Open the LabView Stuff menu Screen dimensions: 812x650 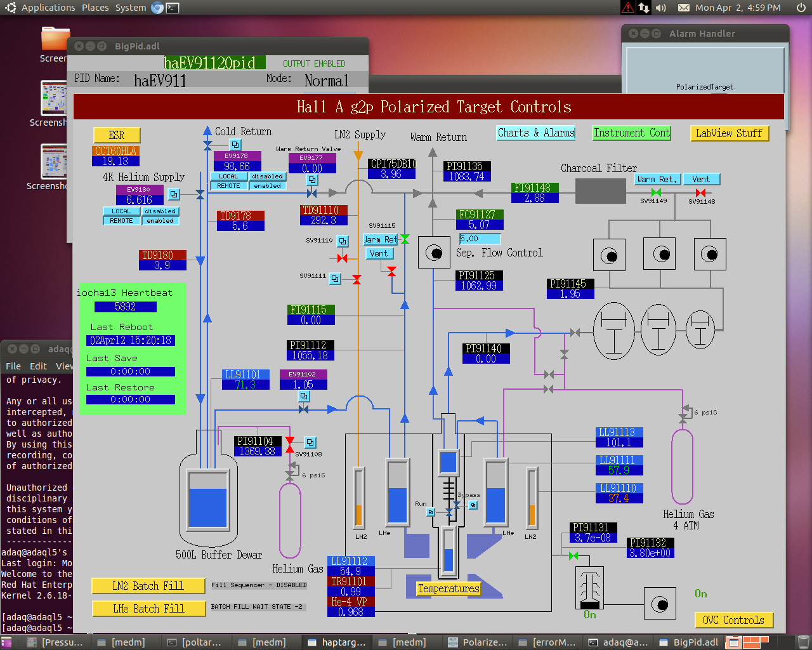(729, 133)
